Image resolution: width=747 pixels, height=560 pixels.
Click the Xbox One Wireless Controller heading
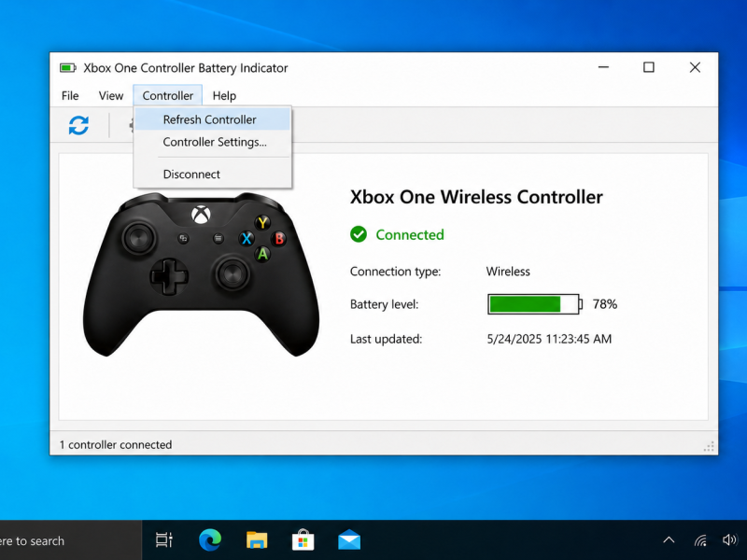click(476, 197)
